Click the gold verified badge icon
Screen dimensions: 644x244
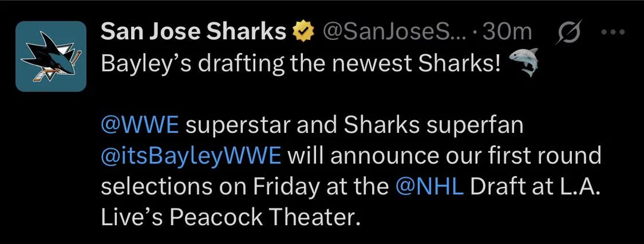click(x=303, y=31)
